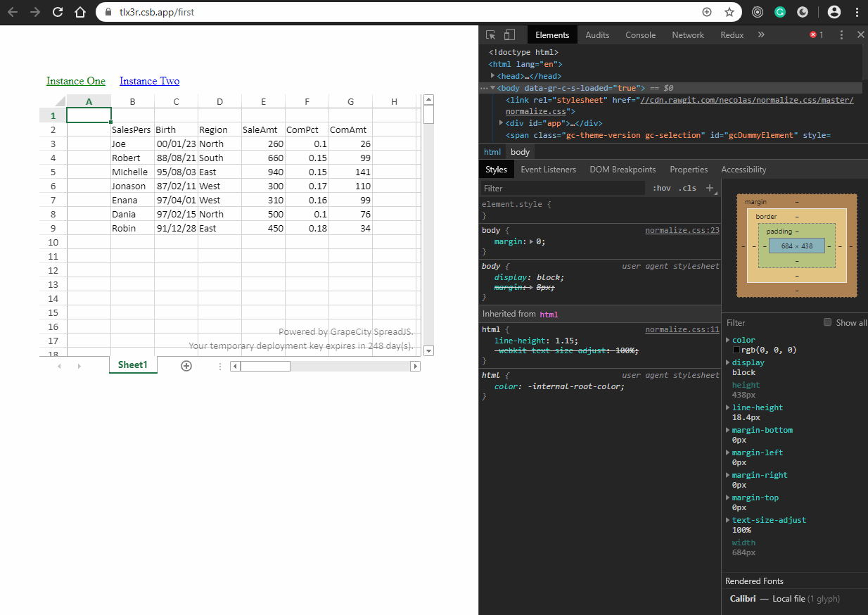Toggle the .cls class editor

(687, 188)
